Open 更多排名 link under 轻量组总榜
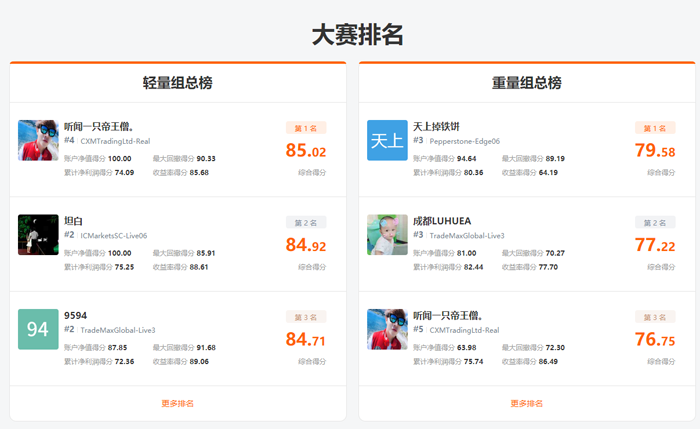 coord(177,404)
